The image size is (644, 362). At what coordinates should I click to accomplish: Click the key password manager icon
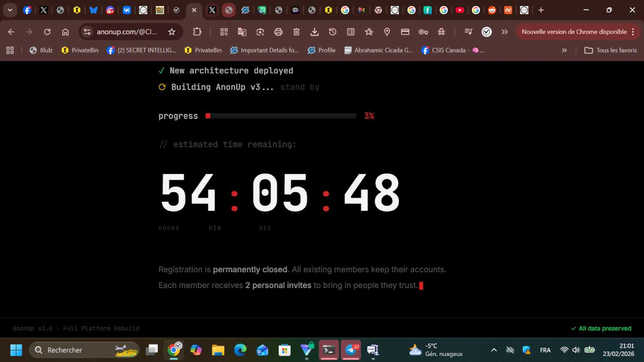(423, 32)
